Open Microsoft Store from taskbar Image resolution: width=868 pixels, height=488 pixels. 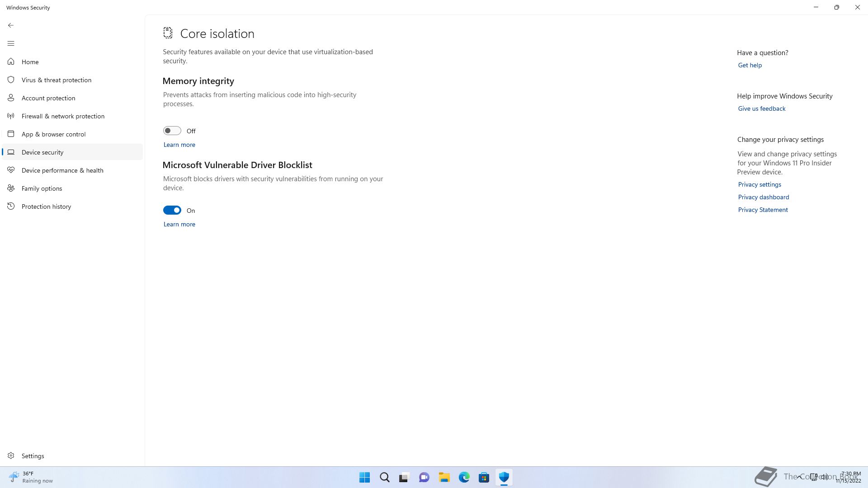point(484,477)
